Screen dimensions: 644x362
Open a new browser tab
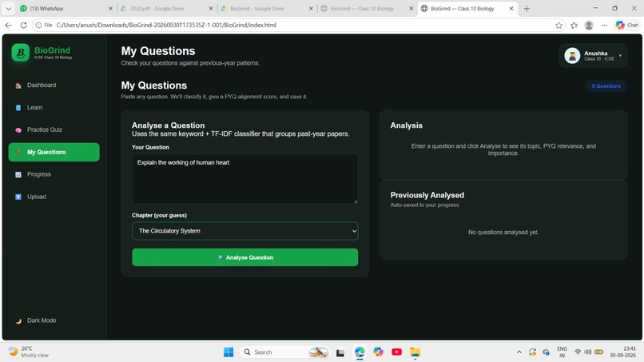[527, 8]
